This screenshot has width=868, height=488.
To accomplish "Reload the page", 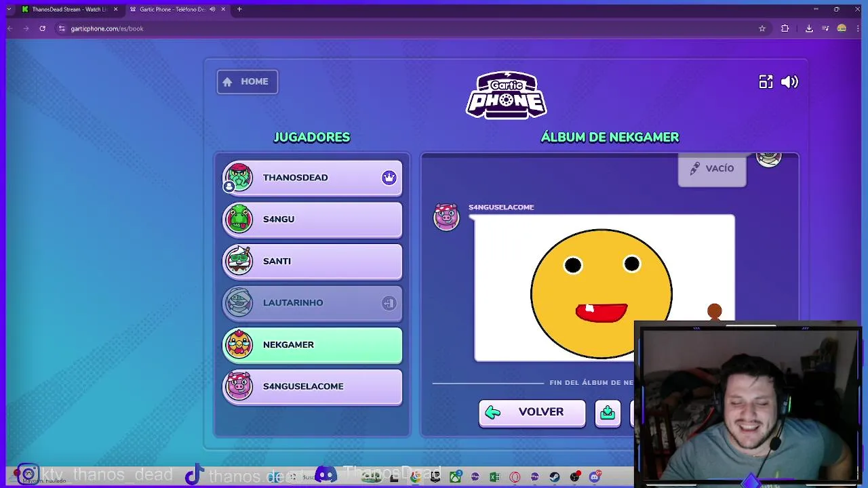I will click(42, 28).
